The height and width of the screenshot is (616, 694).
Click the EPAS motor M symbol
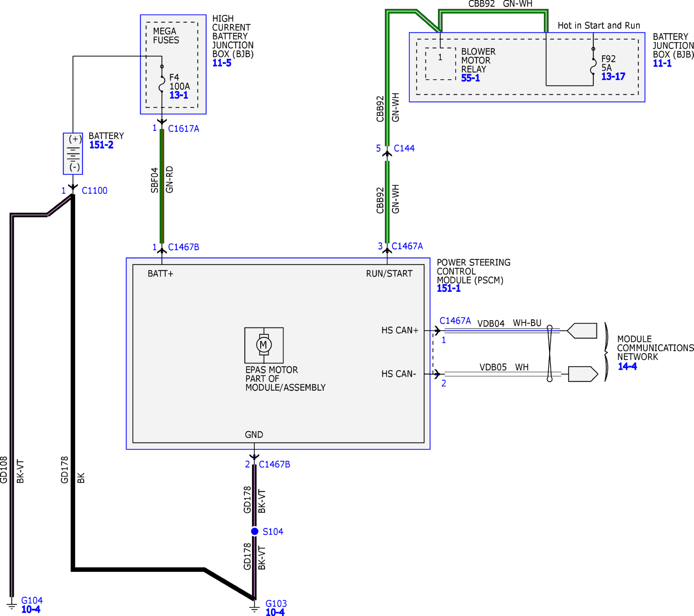click(x=264, y=345)
